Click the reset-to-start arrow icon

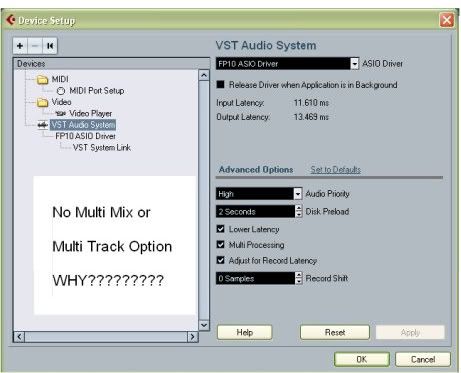pos(50,46)
